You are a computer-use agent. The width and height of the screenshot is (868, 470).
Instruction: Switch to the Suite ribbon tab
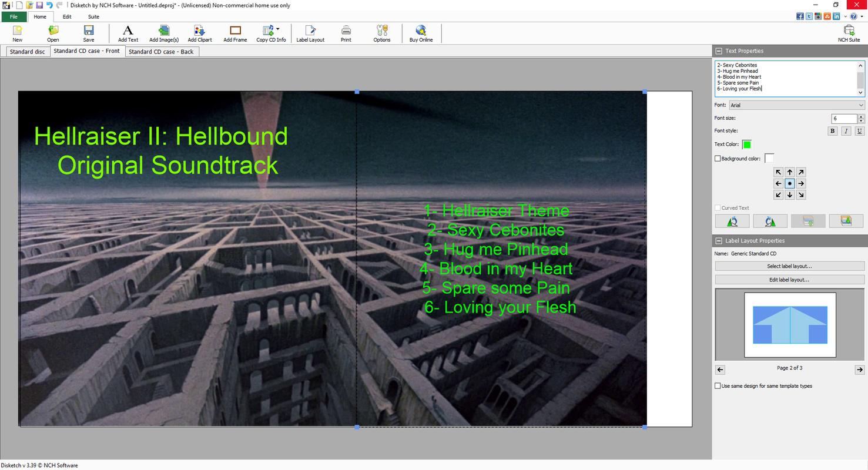point(93,16)
